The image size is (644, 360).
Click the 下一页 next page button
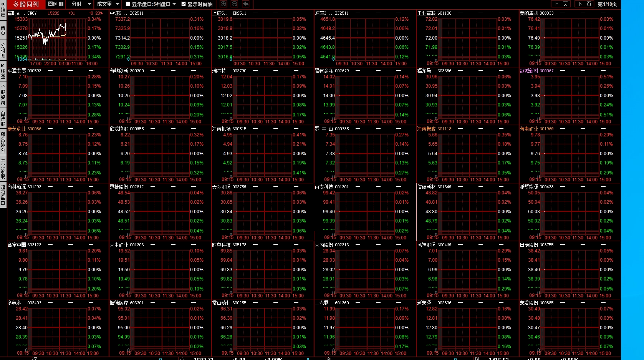coord(584,4)
